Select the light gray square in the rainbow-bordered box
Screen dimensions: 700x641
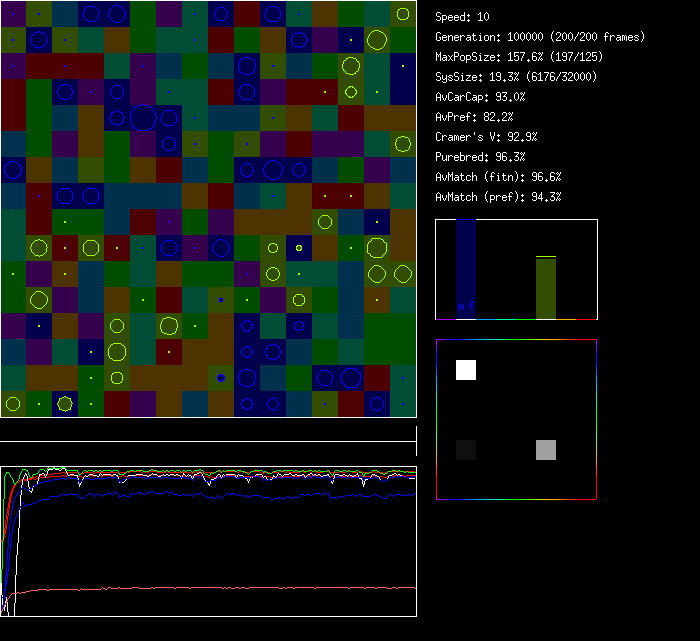[x=545, y=450]
